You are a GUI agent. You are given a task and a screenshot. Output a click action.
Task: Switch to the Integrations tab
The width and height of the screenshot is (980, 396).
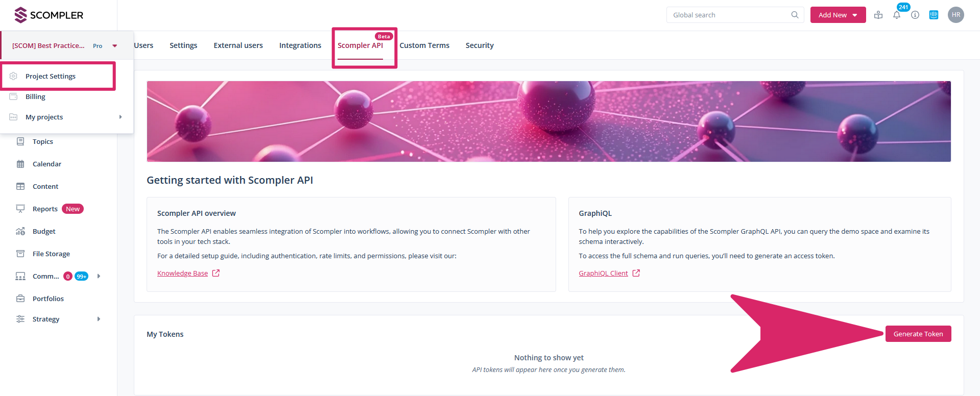300,45
